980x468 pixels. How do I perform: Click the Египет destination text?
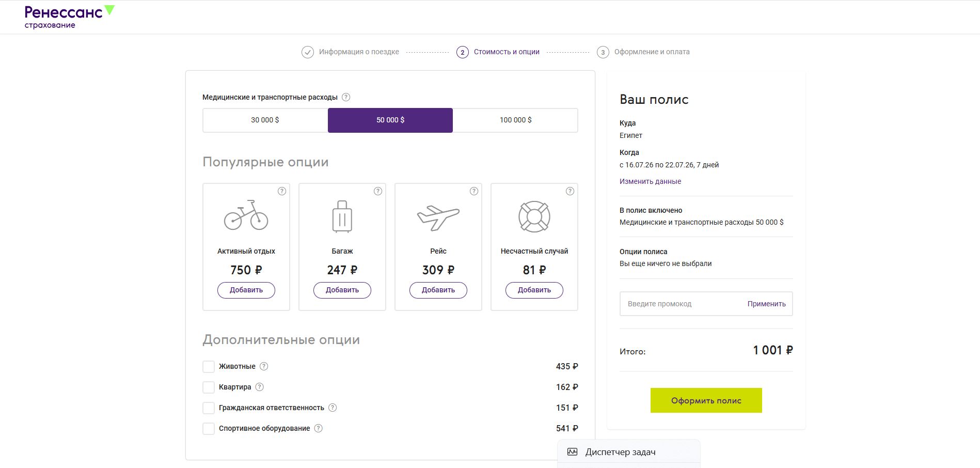click(631, 135)
